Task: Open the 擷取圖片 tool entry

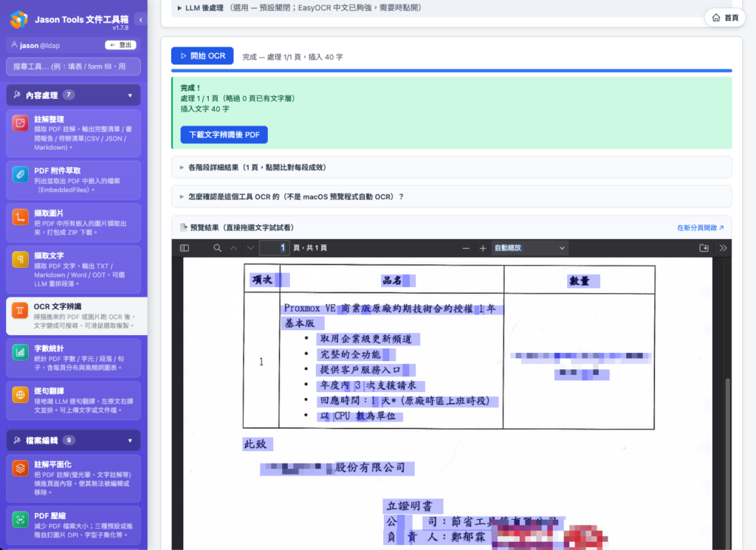Action: pyautogui.click(x=73, y=222)
